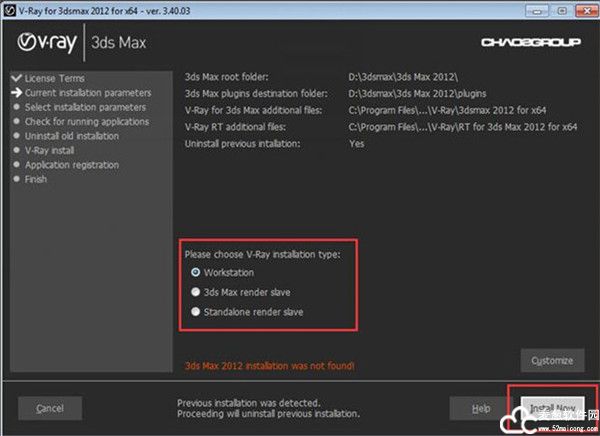
Task: Go to the License Terms step
Action: 54,78
